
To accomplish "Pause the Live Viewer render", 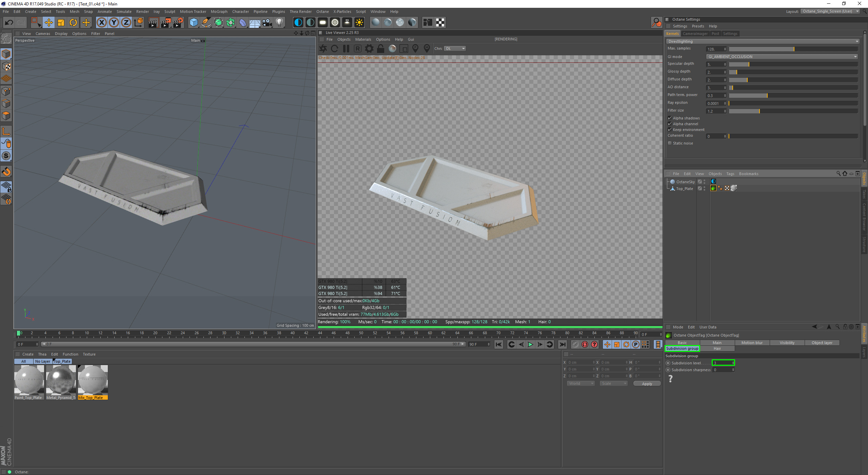I will click(x=346, y=49).
